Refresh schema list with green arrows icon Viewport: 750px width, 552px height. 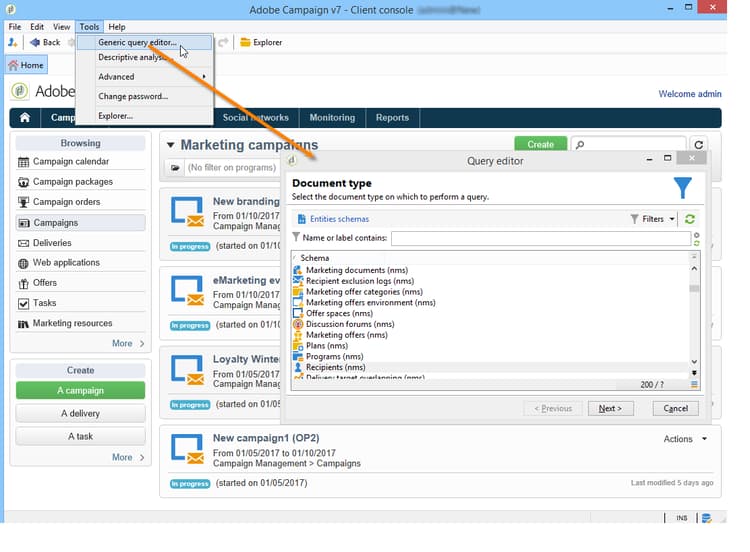[x=690, y=219]
